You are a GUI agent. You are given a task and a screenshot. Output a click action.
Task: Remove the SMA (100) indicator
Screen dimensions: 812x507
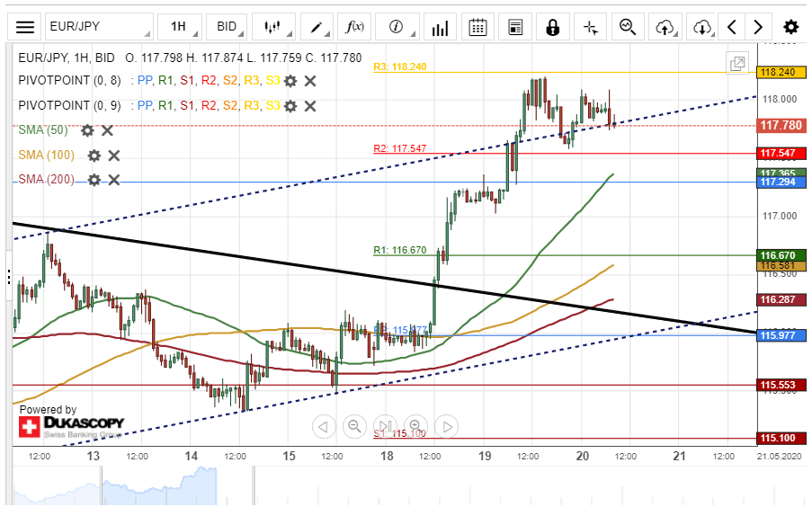pos(114,156)
